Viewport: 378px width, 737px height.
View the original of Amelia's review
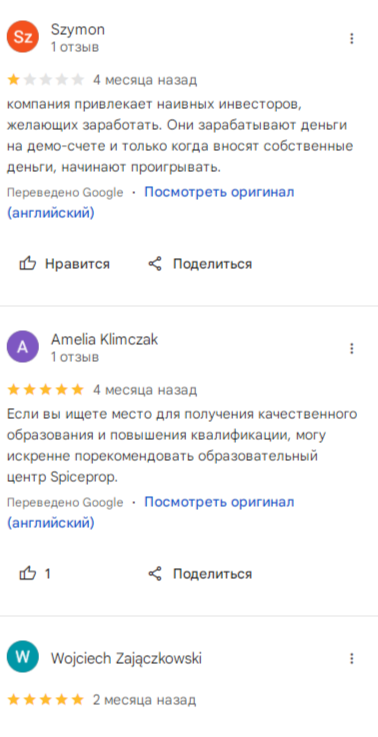[150, 512]
